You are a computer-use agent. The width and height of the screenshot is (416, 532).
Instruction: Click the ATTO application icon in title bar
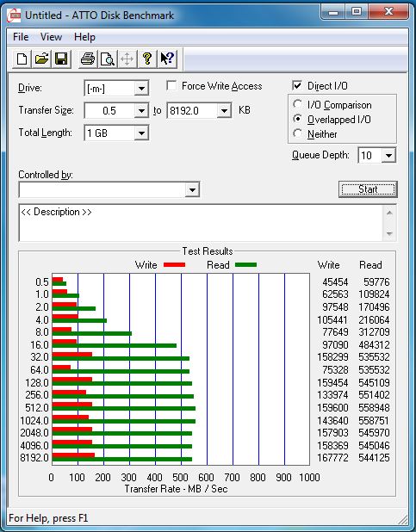(14, 15)
